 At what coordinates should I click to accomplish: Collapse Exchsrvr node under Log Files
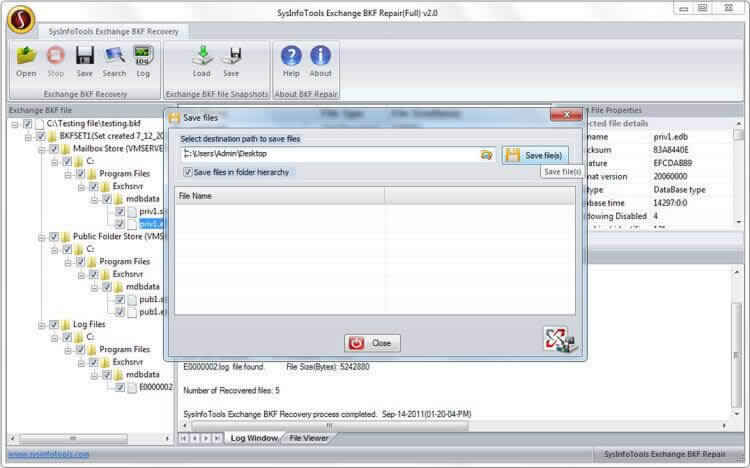point(82,363)
